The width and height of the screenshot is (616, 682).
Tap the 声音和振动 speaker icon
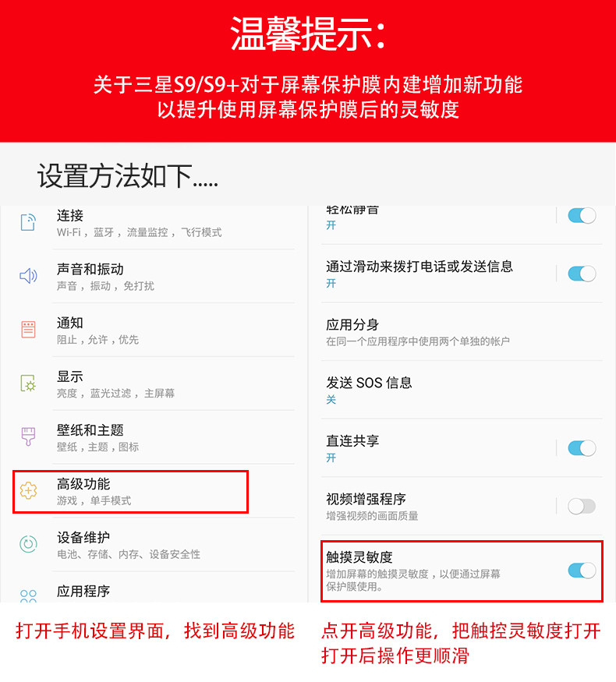[x=28, y=276]
